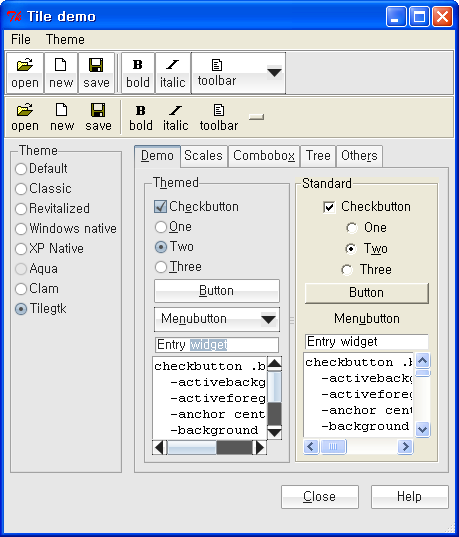The width and height of the screenshot is (459, 537).
Task: Click the save floppy icon in top toolbar
Action: tap(96, 64)
